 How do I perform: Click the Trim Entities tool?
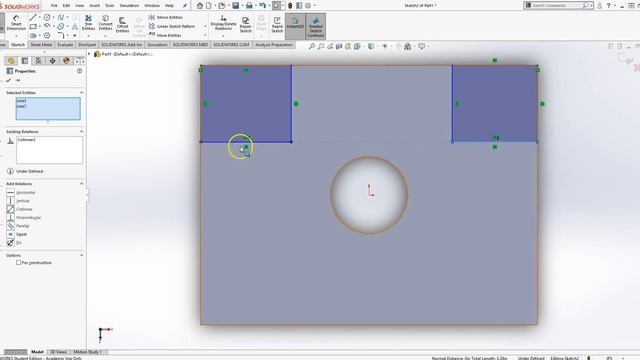(88, 22)
